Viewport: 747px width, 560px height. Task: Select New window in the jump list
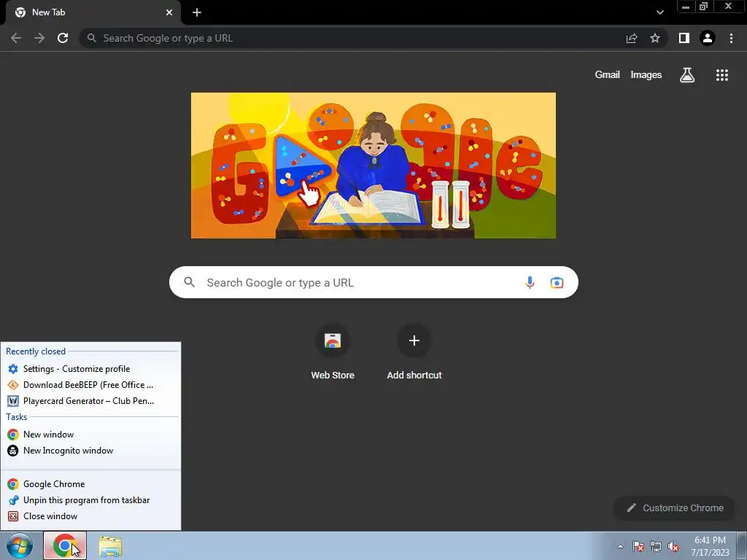(x=90, y=435)
